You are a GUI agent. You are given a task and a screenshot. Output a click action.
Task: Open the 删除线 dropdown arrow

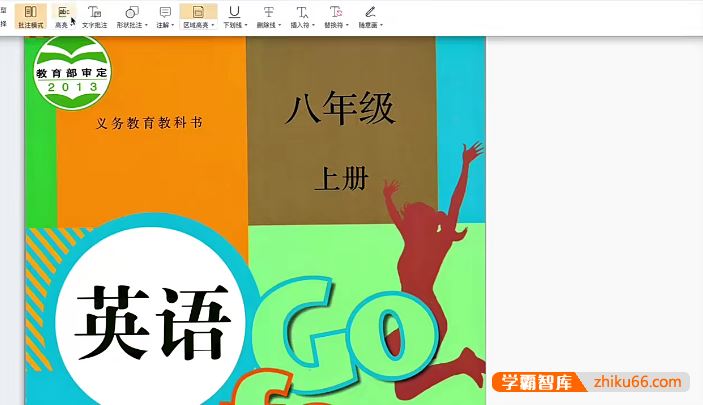point(280,26)
